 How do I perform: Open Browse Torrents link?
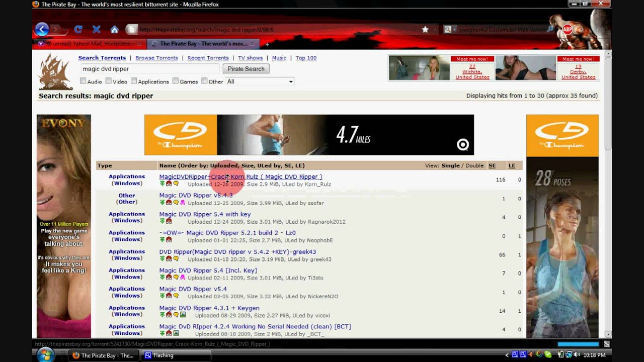[x=156, y=58]
